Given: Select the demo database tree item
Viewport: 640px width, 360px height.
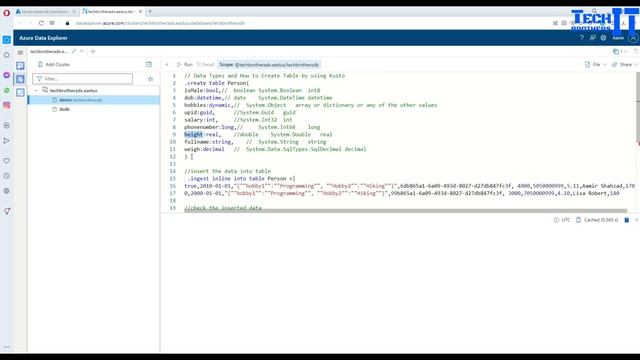Looking at the screenshot, I should point(94,100).
